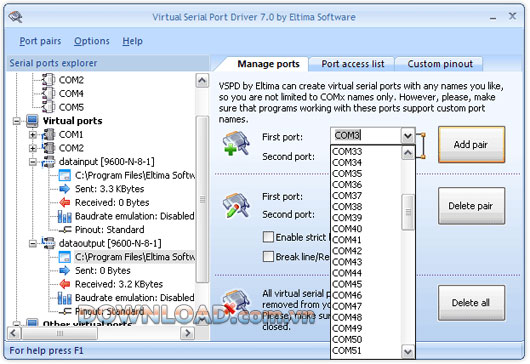
Task: Click Baudrate emulation bars icon under dataoutput
Action: [64, 298]
